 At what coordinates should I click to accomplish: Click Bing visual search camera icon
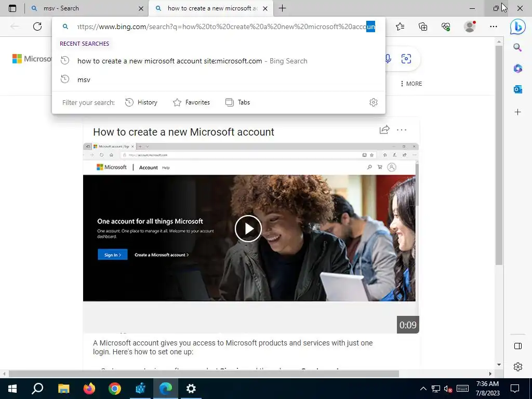pos(406,59)
